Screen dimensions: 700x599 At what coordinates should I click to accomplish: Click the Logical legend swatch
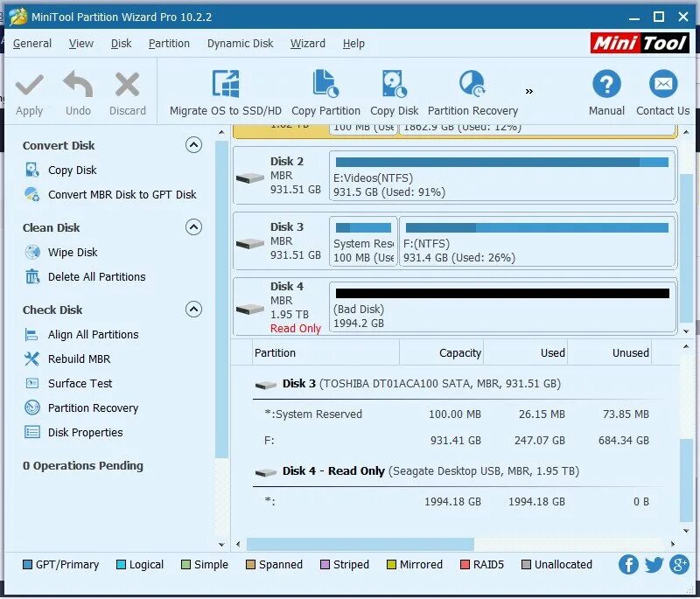click(x=121, y=565)
